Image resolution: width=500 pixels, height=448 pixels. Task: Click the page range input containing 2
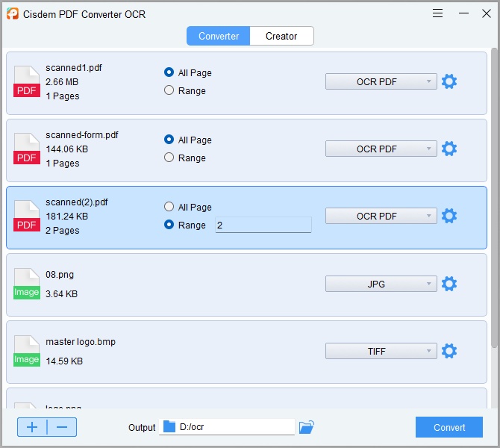coord(263,225)
